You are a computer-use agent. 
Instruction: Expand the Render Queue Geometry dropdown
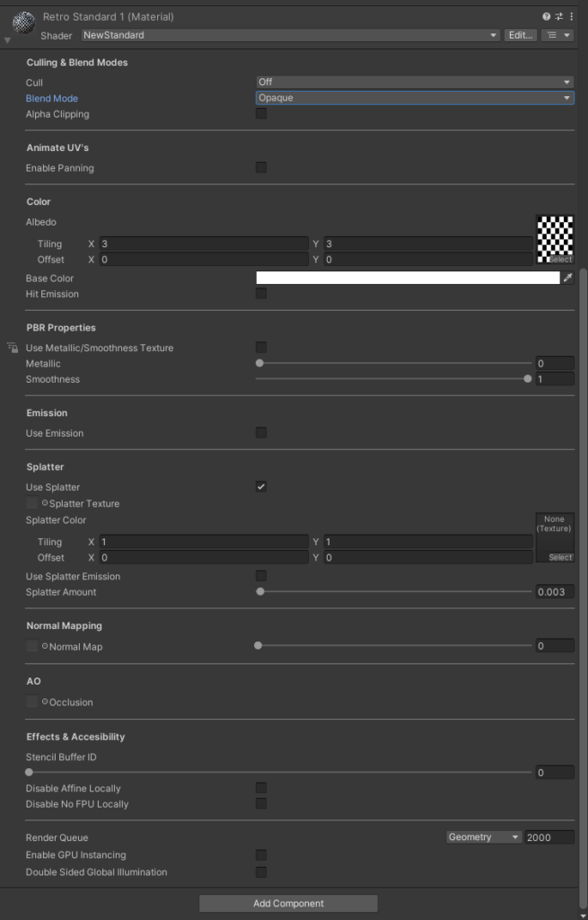484,837
